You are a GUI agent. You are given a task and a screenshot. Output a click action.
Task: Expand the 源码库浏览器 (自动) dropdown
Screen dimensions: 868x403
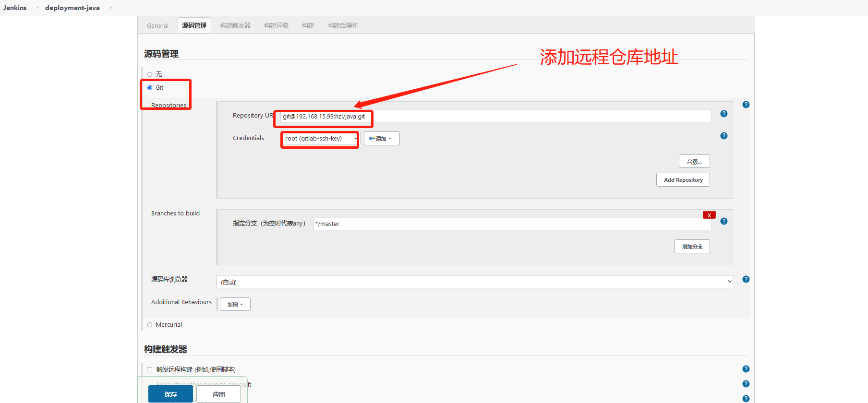coord(475,282)
